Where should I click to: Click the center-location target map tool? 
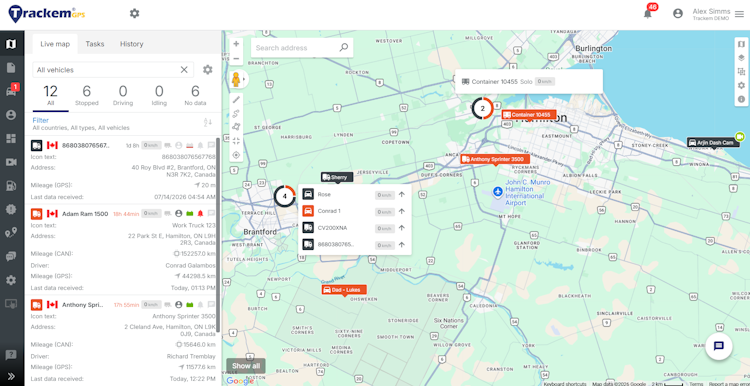point(236,155)
